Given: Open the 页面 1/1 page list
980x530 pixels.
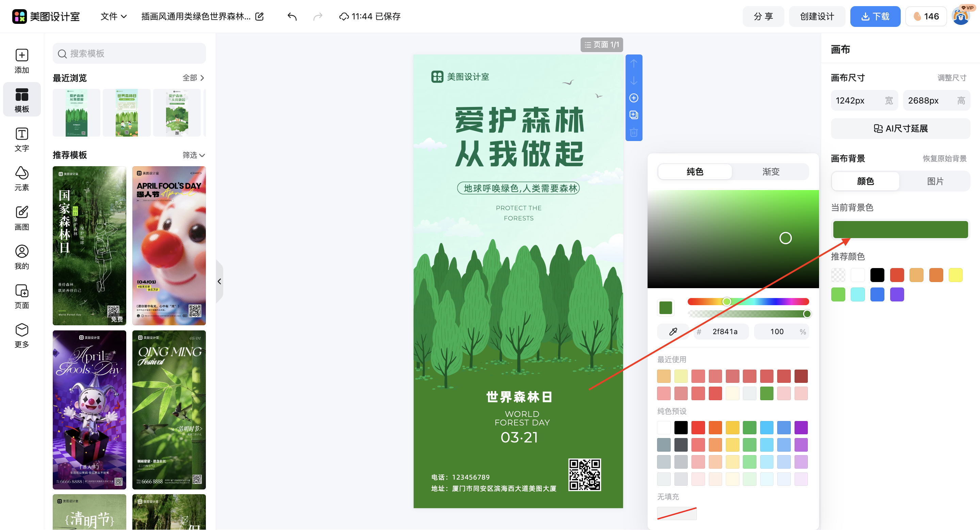Looking at the screenshot, I should coord(602,45).
